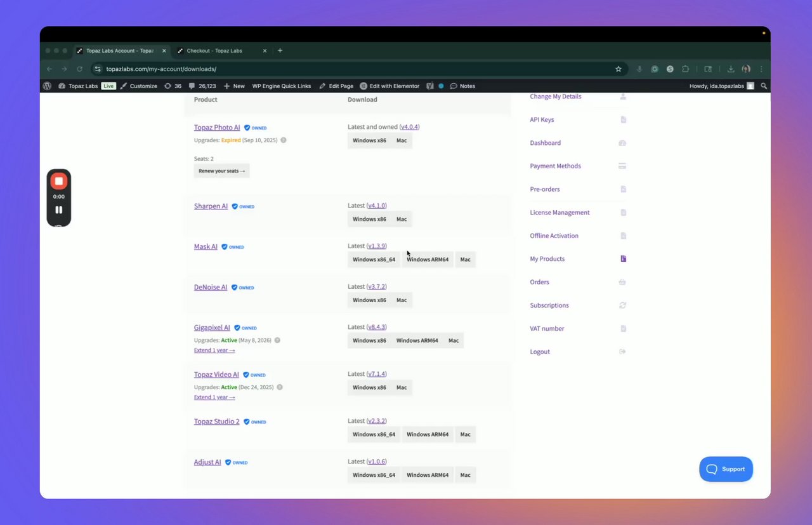Image resolution: width=812 pixels, height=525 pixels.
Task: Click Edit Page in the admin bar
Action: point(336,86)
